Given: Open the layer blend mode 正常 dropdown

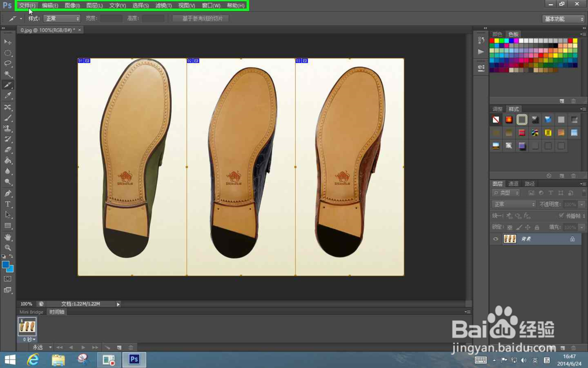Looking at the screenshot, I should pos(513,204).
